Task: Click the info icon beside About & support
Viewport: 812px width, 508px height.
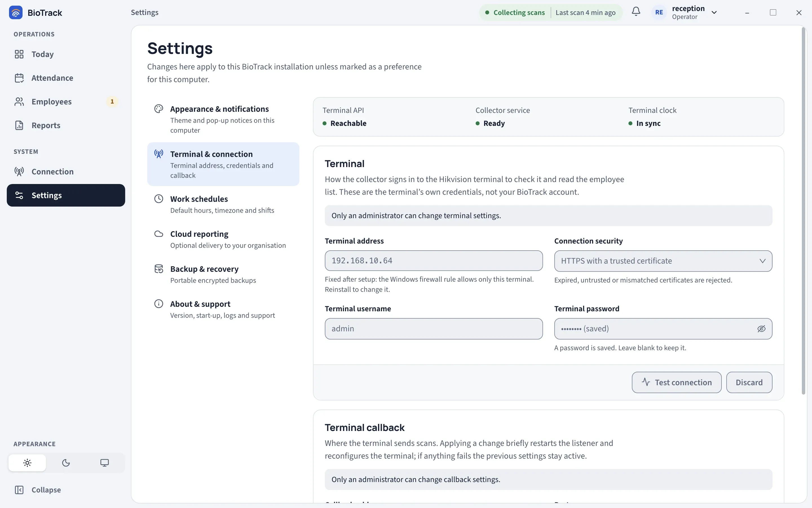Action: tap(159, 304)
